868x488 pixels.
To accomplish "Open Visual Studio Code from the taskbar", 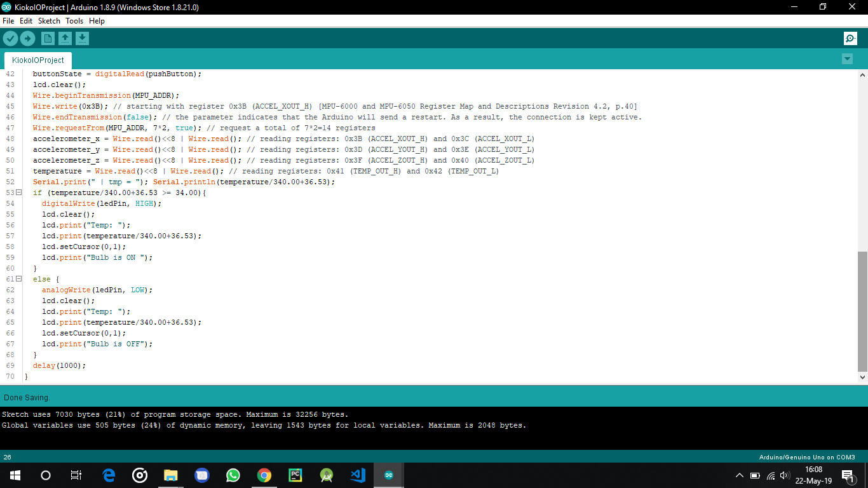I will [358, 475].
